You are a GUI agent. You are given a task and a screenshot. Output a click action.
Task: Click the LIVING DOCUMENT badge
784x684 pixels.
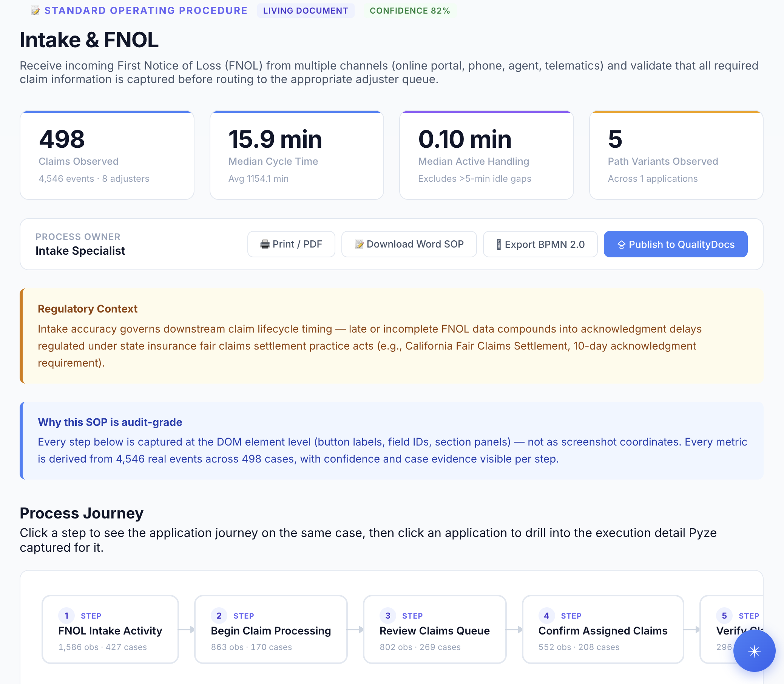click(306, 10)
